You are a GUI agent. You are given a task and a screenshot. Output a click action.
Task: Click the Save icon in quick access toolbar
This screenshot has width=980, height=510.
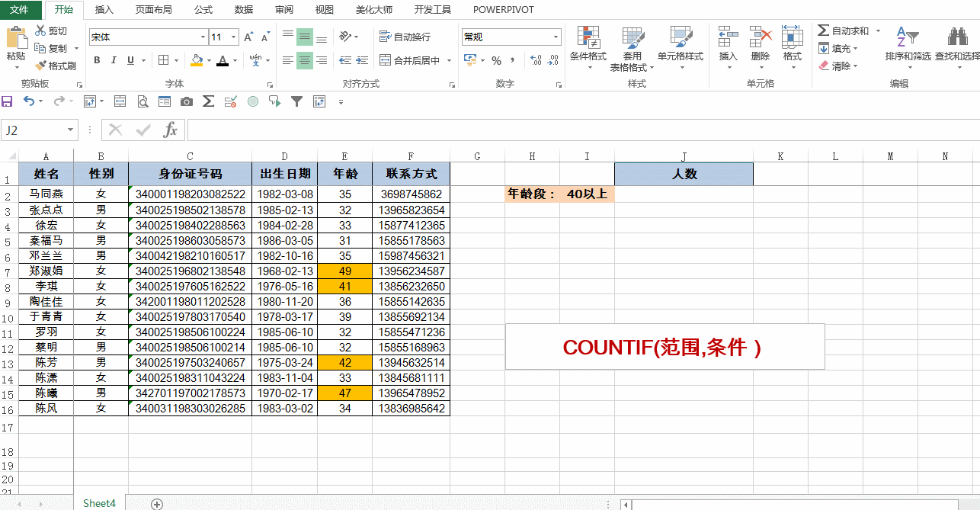tap(8, 101)
